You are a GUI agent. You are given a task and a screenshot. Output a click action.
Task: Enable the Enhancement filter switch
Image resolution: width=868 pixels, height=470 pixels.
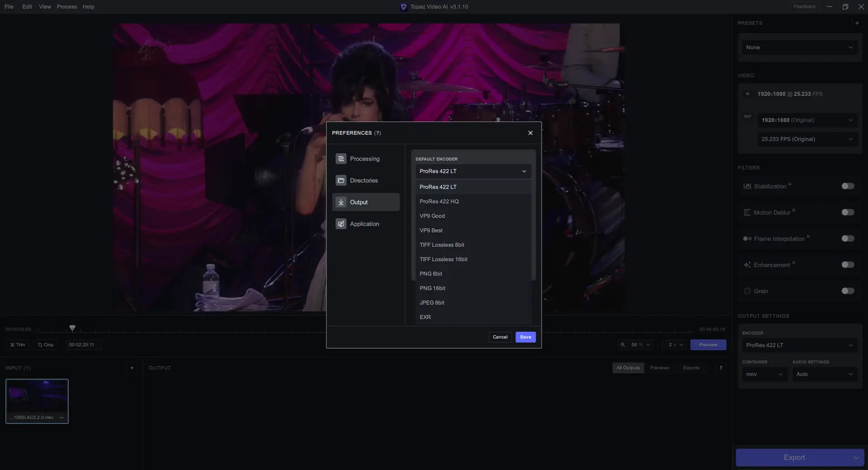(848, 265)
